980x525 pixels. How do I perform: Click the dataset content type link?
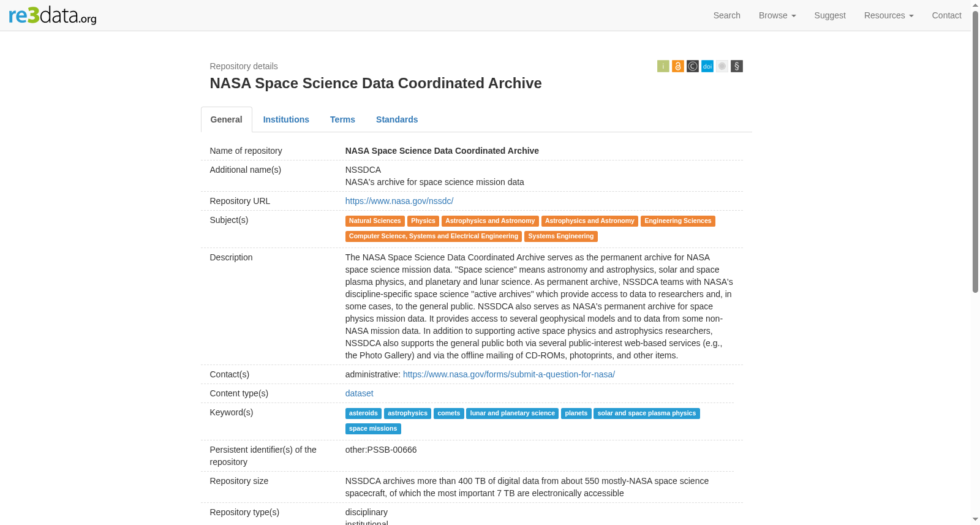(x=359, y=393)
